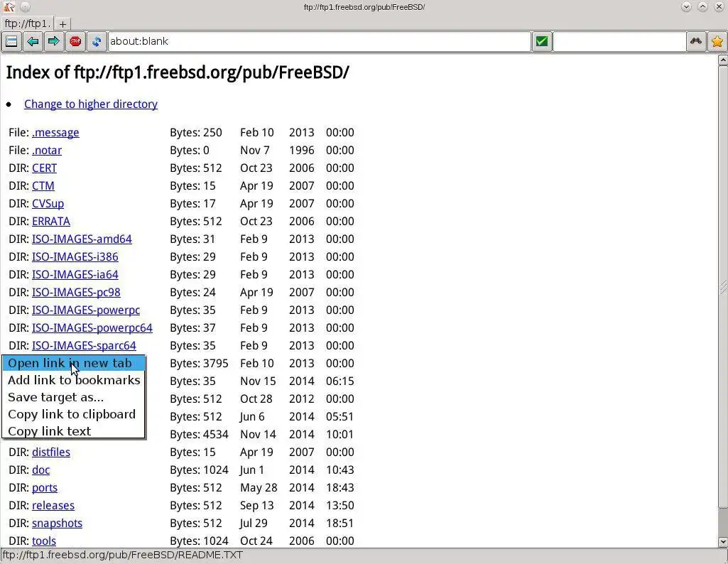This screenshot has width=728, height=564.
Task: Click the May 28 date cell
Action: [x=259, y=488]
